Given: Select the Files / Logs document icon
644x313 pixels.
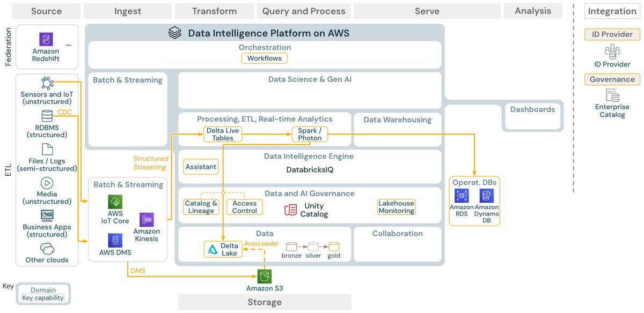Looking at the screenshot, I should pos(47,149).
